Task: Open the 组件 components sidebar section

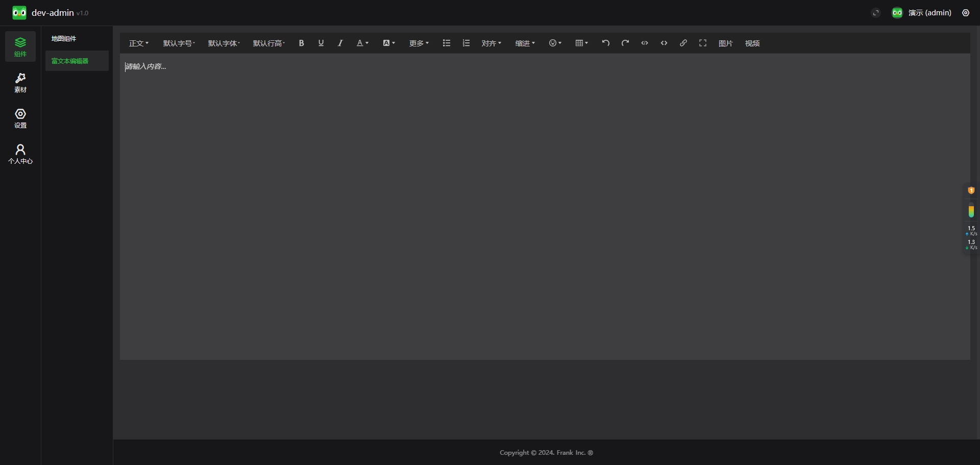Action: pyautogui.click(x=20, y=46)
